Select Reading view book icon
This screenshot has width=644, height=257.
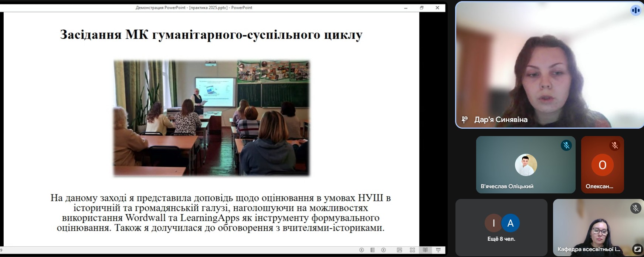coord(425,250)
